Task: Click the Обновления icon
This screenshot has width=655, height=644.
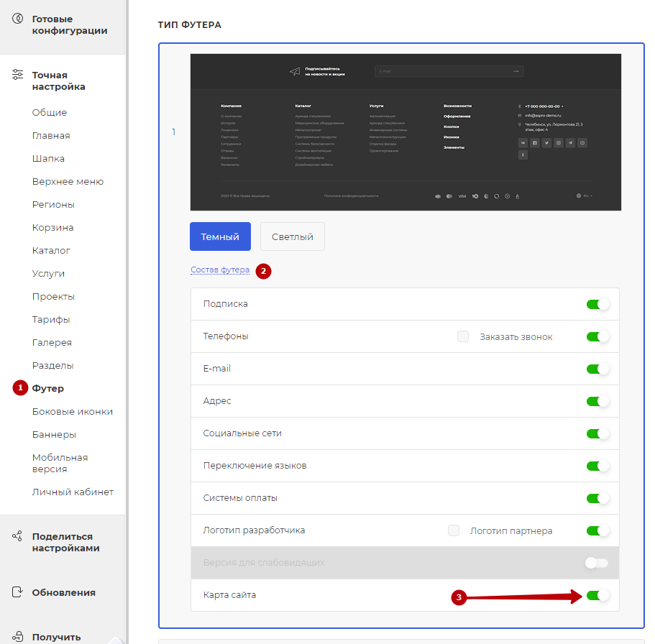Action: (17, 592)
